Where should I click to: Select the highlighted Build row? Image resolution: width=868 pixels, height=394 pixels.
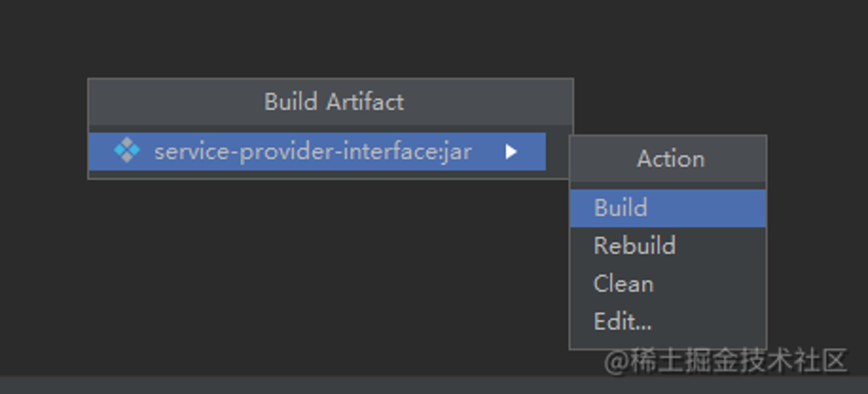668,208
